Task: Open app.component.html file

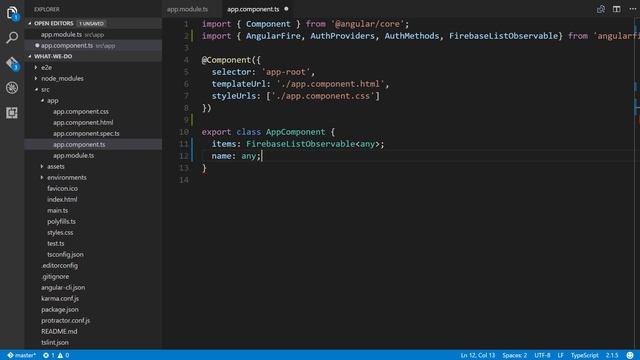Action: click(83, 122)
